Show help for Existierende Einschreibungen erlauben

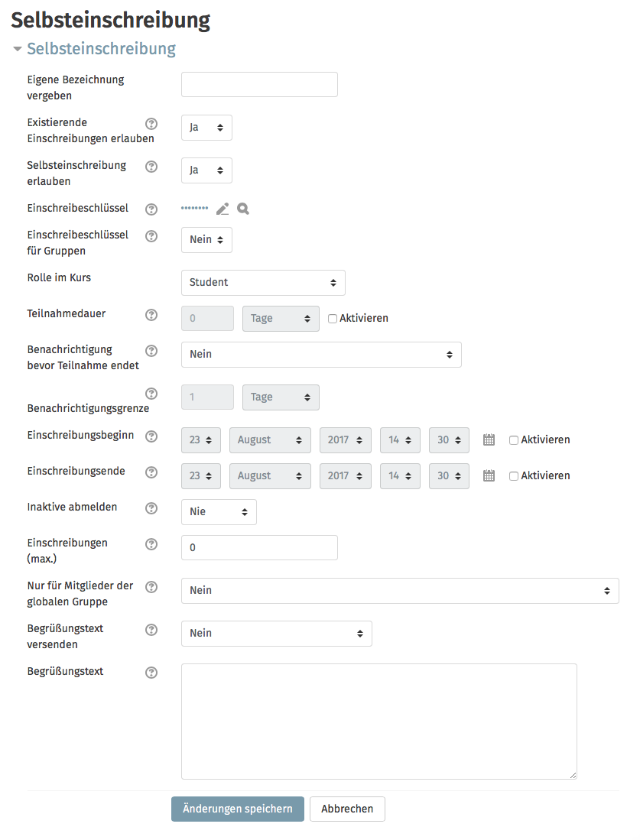point(151,124)
